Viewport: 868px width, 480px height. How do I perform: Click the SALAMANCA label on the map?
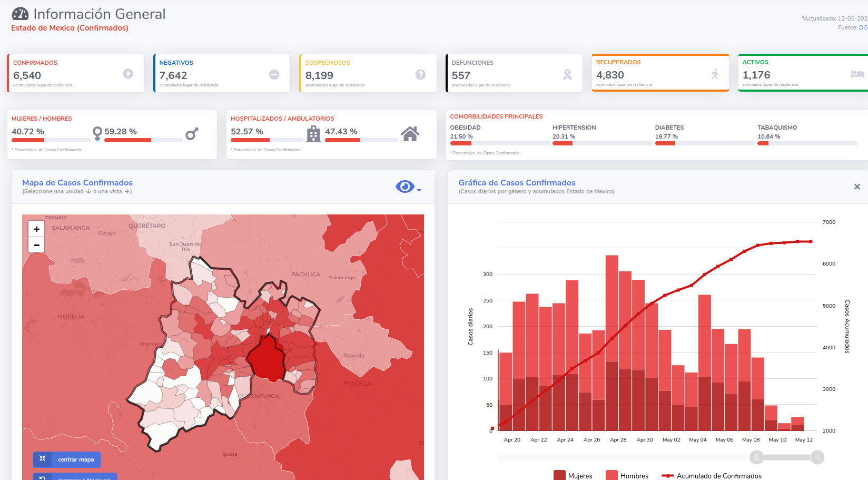tap(71, 228)
